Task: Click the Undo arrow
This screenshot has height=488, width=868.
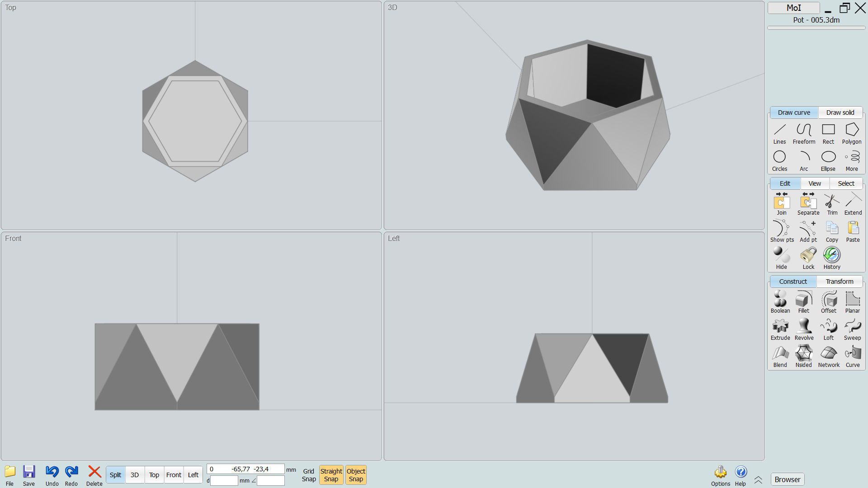Action: coord(52,476)
